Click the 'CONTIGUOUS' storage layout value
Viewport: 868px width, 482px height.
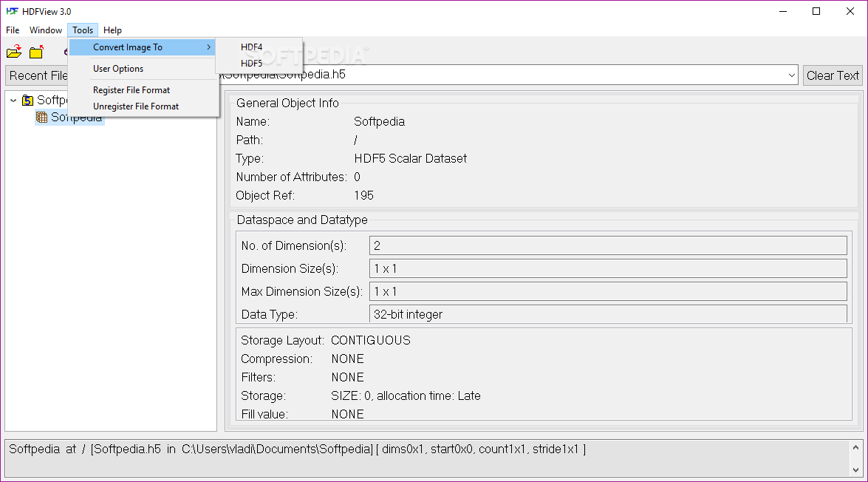(371, 340)
